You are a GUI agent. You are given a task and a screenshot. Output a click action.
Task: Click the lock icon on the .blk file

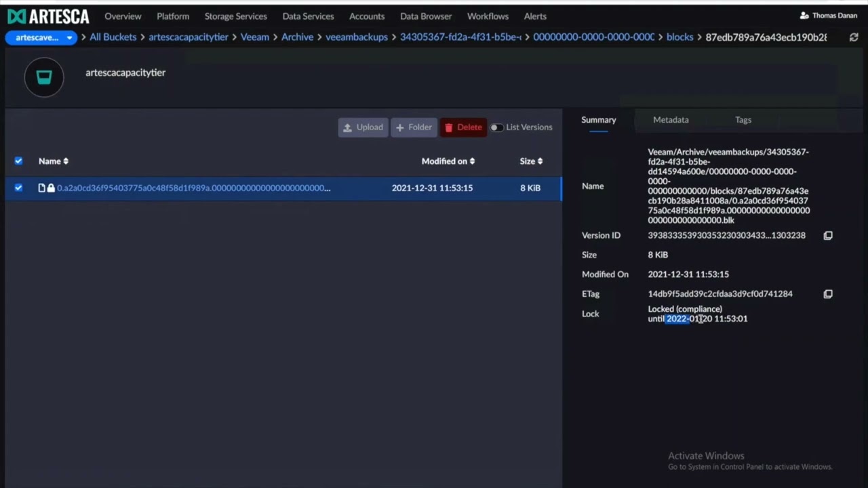point(51,188)
